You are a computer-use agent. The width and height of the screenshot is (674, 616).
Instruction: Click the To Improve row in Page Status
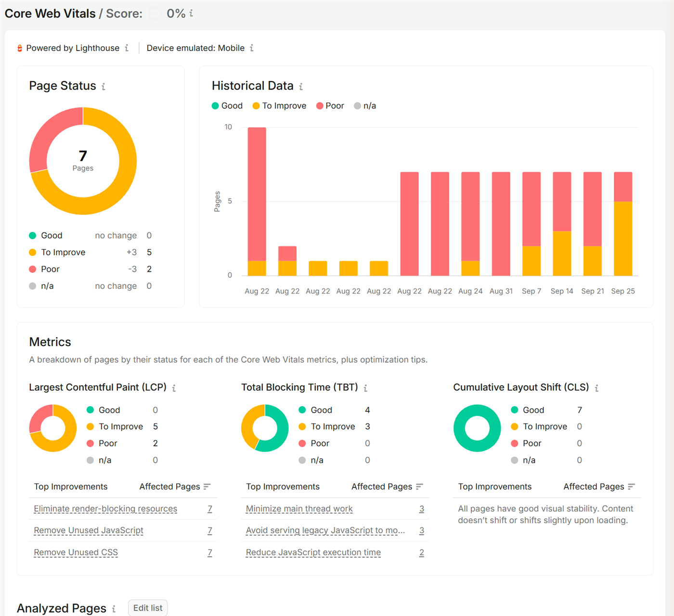pyautogui.click(x=91, y=252)
